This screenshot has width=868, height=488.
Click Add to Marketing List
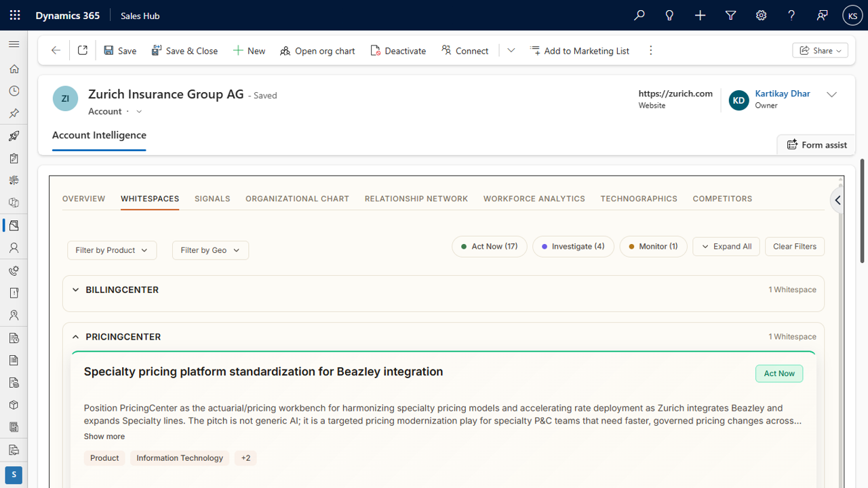(x=580, y=50)
